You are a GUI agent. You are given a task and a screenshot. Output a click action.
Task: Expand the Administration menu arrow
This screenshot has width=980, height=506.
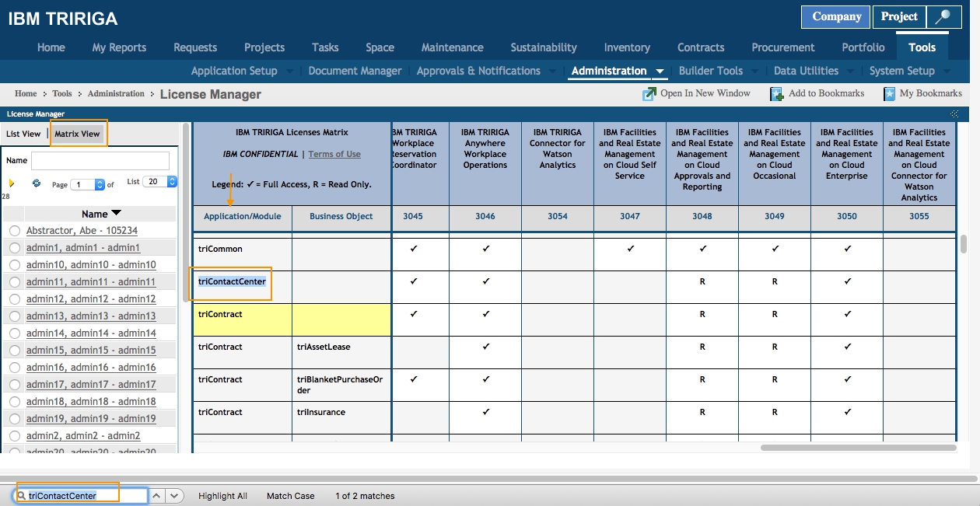pos(660,72)
